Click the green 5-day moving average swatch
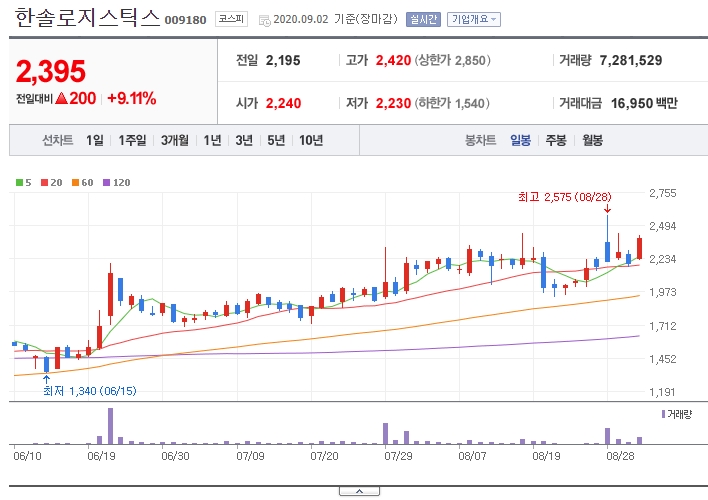Screen dimensions: 708x500 (19, 182)
